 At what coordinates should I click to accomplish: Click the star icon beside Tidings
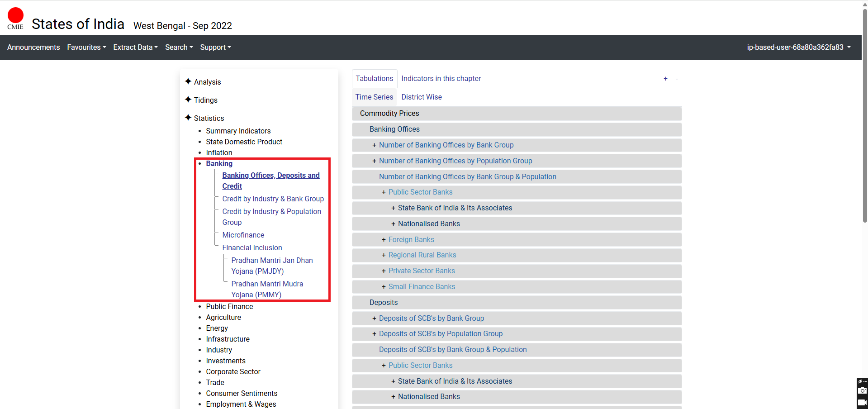pos(188,100)
